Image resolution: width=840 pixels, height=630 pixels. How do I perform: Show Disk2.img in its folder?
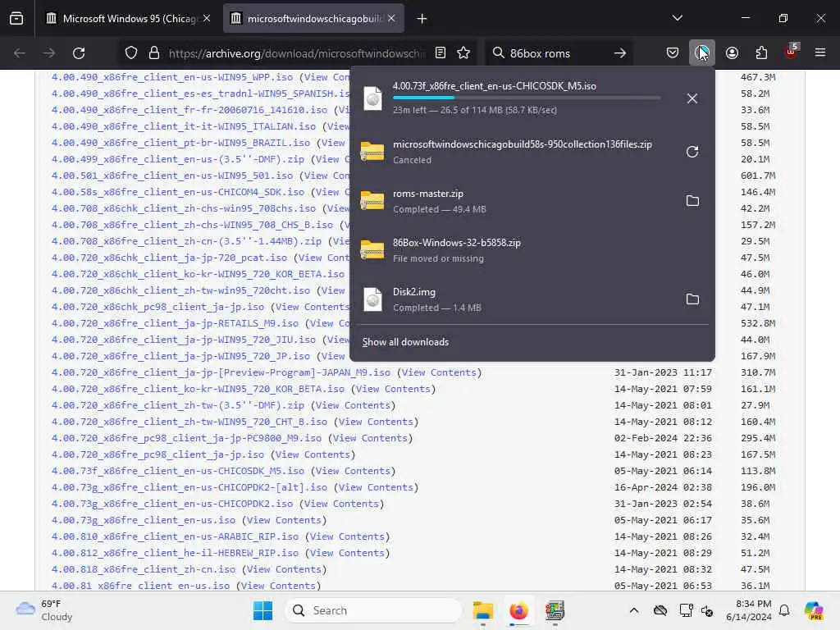692,299
